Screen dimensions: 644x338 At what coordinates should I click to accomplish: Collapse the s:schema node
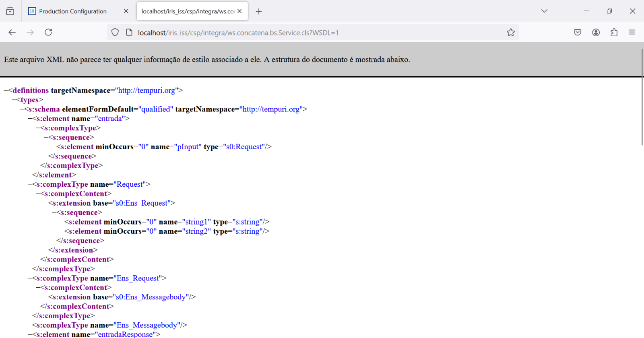[22, 109]
